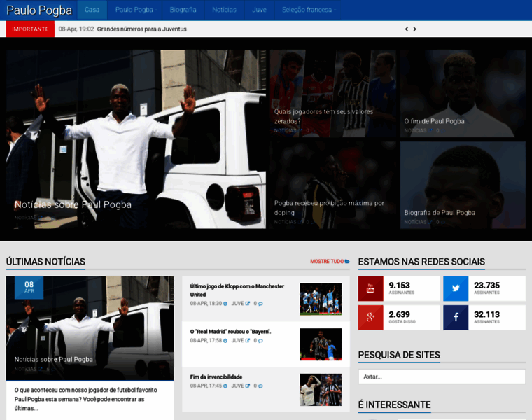Advance to next ticker headline arrow

tap(414, 29)
